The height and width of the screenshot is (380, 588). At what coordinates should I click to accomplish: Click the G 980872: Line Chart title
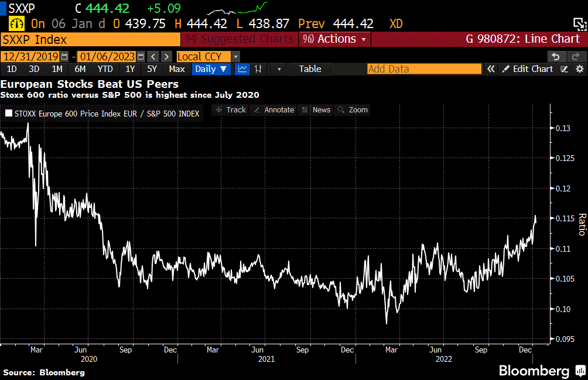click(523, 39)
